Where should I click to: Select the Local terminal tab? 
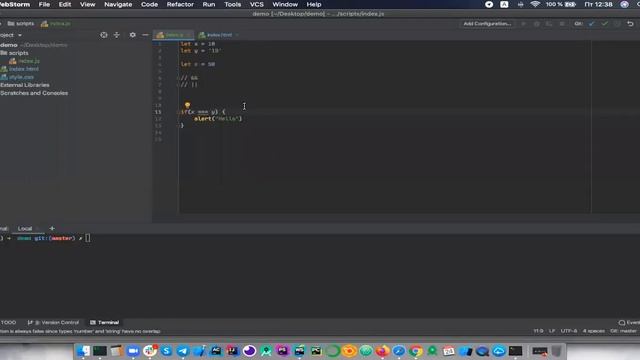pyautogui.click(x=25, y=229)
